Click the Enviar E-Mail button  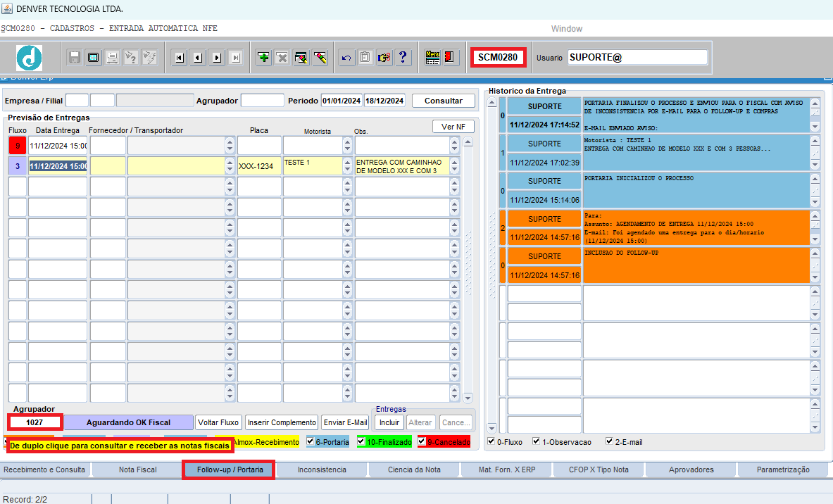(x=345, y=423)
